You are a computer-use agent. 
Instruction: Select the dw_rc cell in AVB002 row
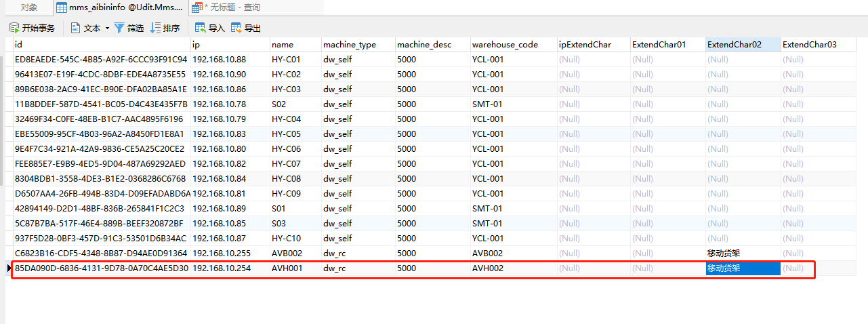tap(335, 254)
